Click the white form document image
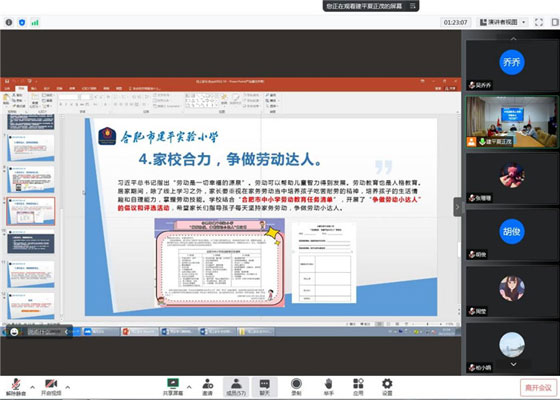This screenshot has height=400, width=560. [x=324, y=263]
